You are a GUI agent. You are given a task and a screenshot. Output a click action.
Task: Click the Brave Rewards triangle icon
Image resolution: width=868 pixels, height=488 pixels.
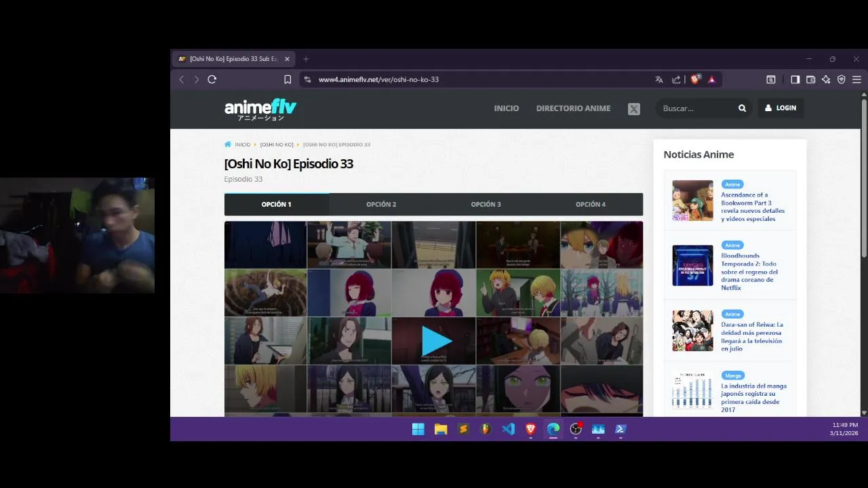[711, 79]
